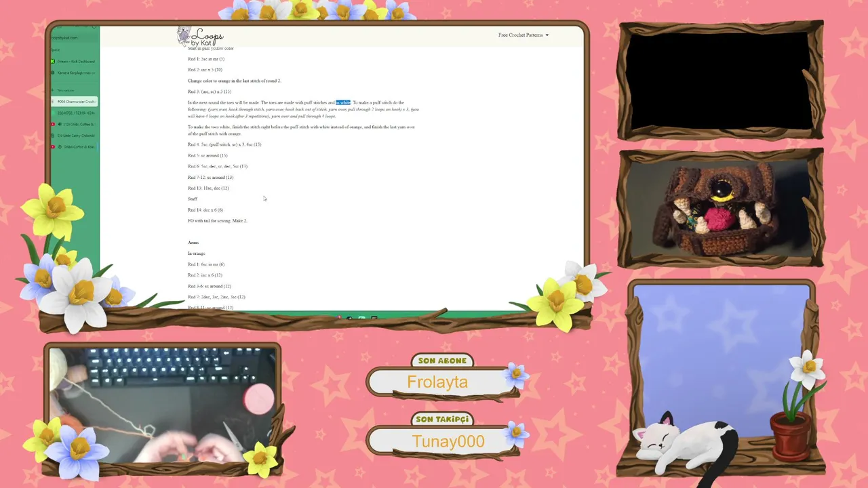
Task: Open the Stream - Kick Dashboard pinned tab
Action: pyautogui.click(x=73, y=62)
